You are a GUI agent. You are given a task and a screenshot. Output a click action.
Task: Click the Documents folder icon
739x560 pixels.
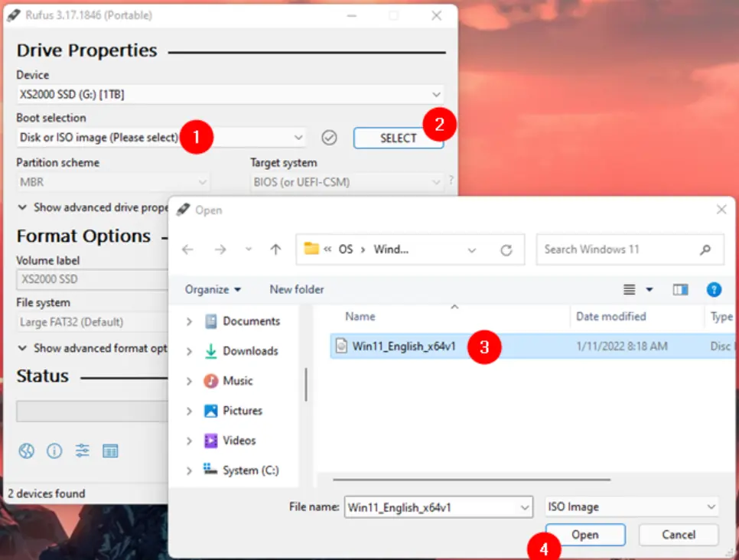point(210,321)
